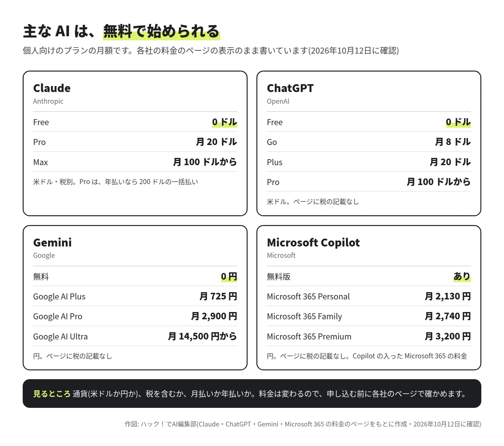
Task: Select the ChatGPT footnote 米ドル。ページに税の記載なし
Action: coord(313,202)
